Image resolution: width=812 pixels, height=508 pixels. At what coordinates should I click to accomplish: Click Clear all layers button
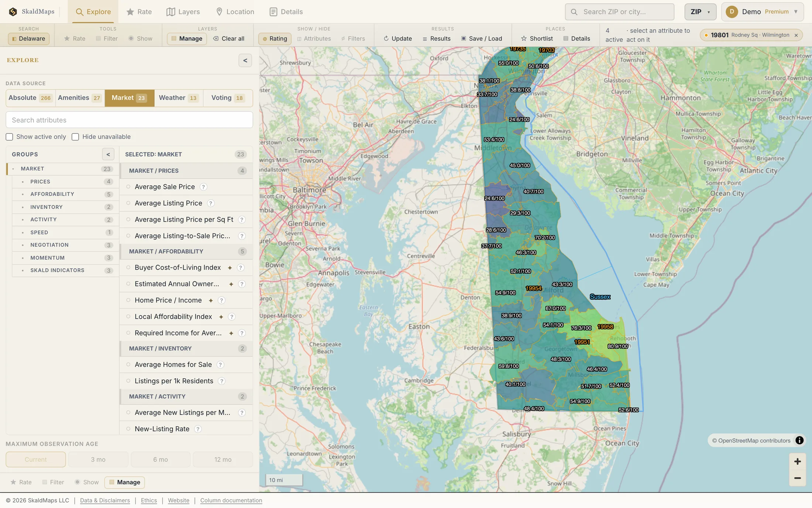[x=229, y=39]
